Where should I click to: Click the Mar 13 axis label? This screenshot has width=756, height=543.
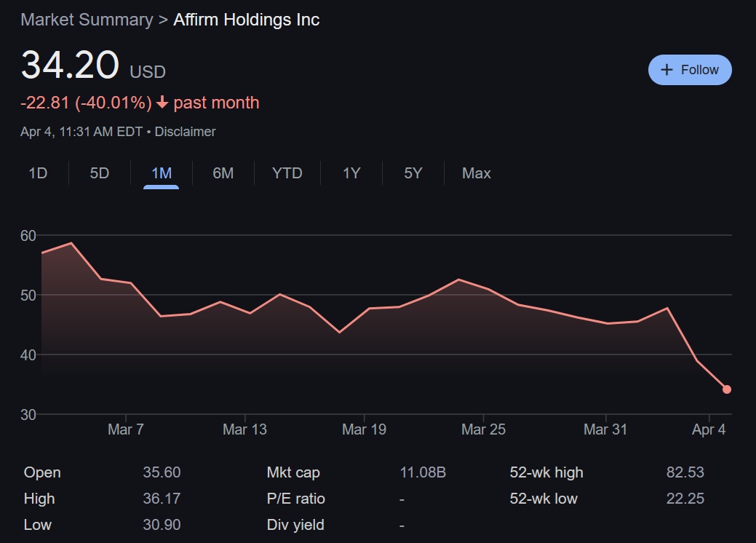(244, 429)
